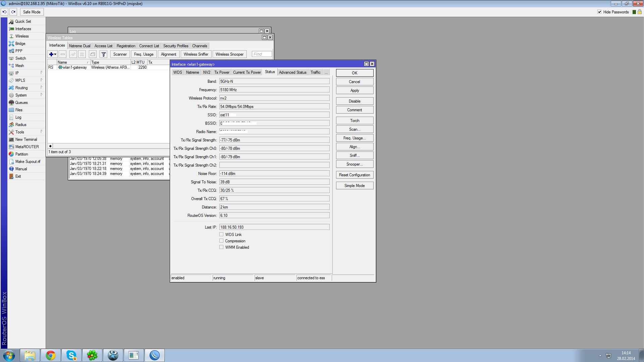This screenshot has height=362, width=644.
Task: Click the Torch button
Action: pos(355,121)
